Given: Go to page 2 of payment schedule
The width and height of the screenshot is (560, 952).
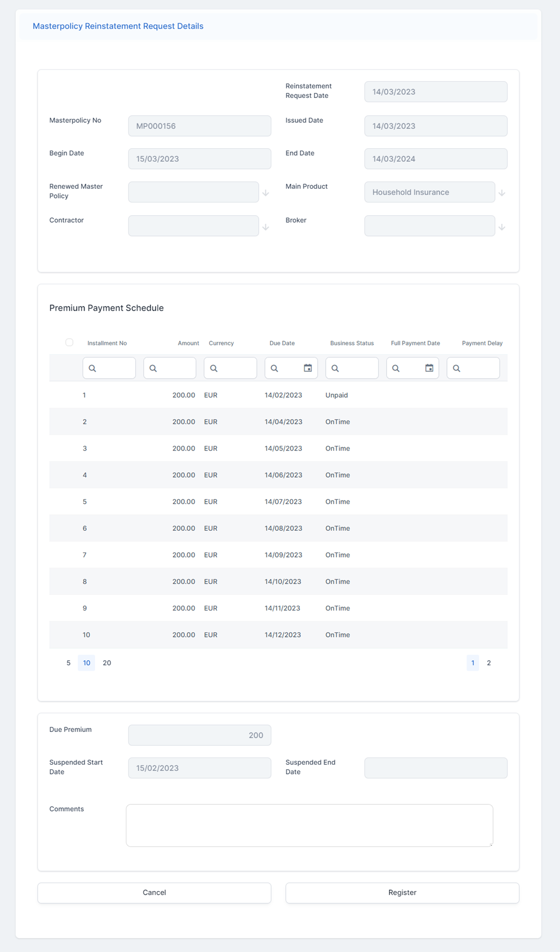Looking at the screenshot, I should tap(488, 663).
